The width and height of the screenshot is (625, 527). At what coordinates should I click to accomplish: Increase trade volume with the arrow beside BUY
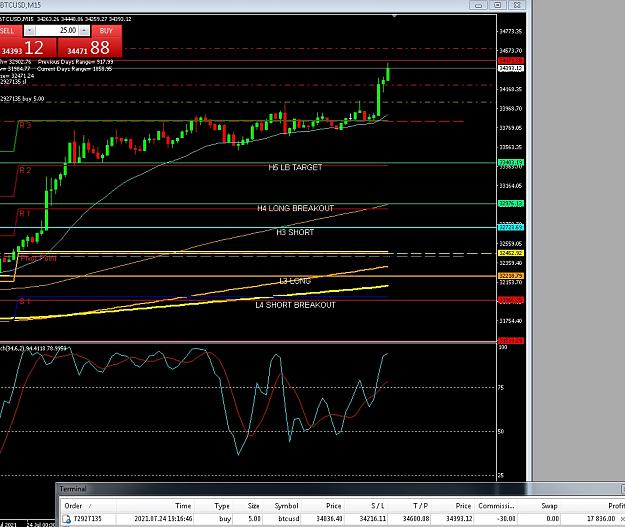pos(84,31)
